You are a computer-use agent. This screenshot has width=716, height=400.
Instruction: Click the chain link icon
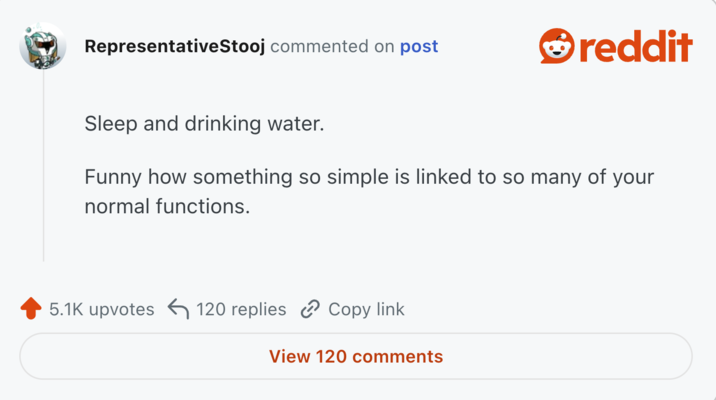(310, 309)
